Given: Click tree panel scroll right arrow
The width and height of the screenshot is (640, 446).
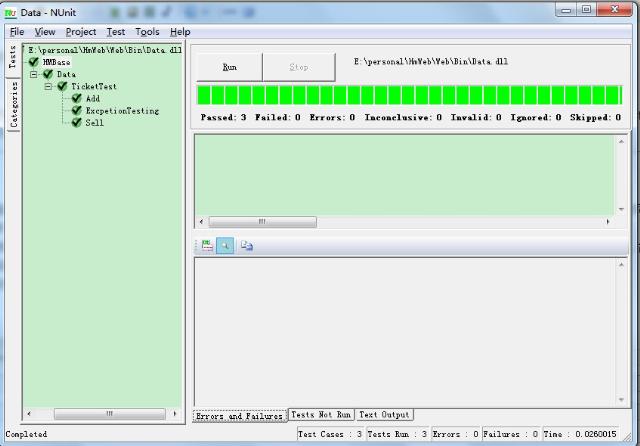Looking at the screenshot, I should click(x=175, y=414).
